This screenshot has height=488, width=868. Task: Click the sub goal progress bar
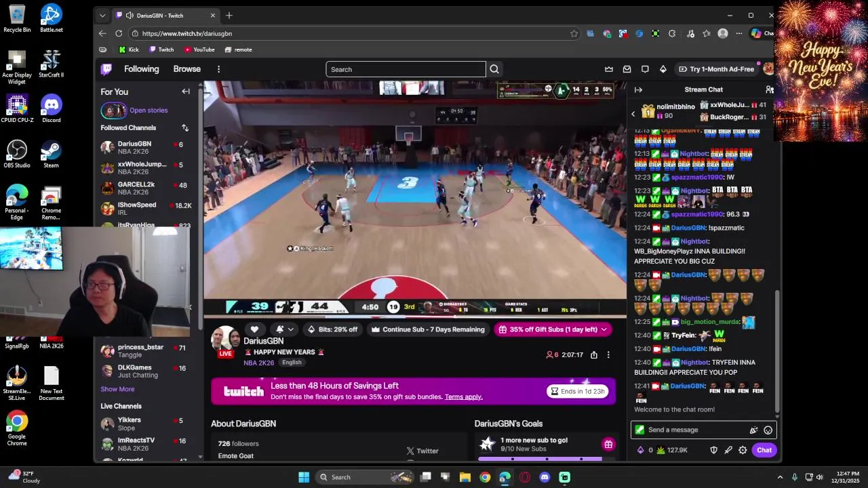click(540, 459)
